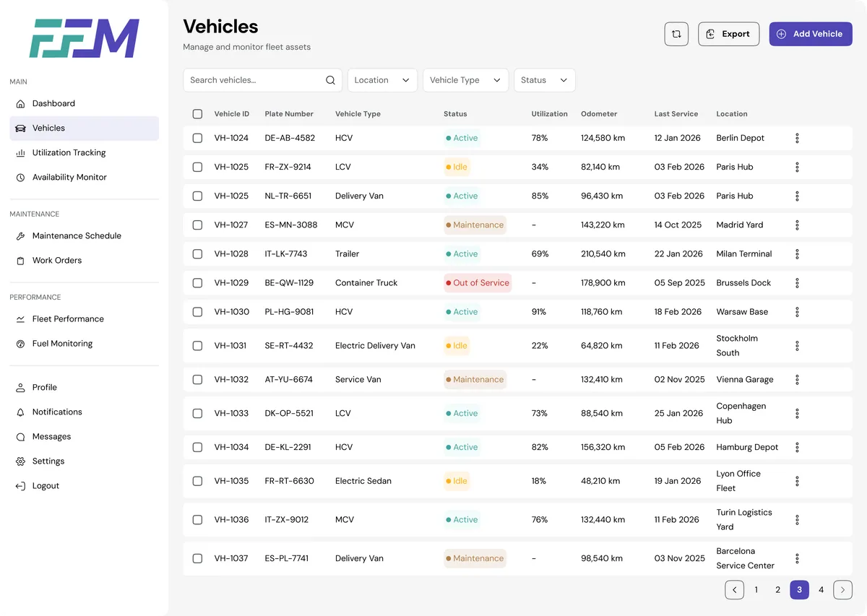Select the Vehicles car icon in sidebar
The height and width of the screenshot is (616, 867).
point(20,128)
